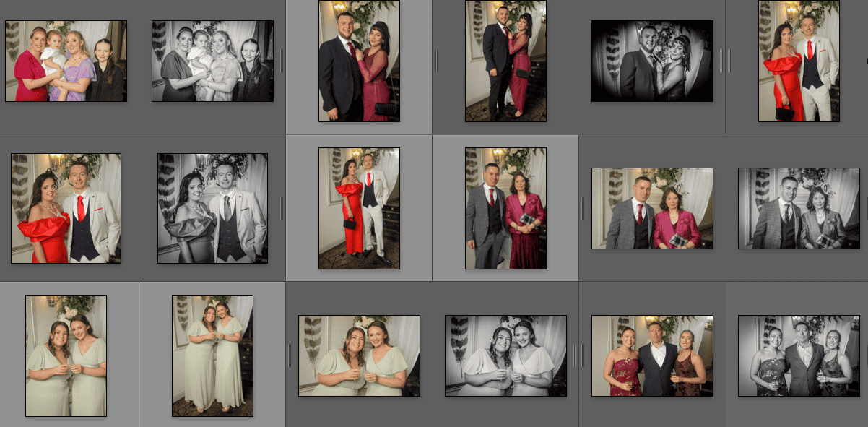Select the landscape photo of man with red-blazer woman

coord(651,208)
